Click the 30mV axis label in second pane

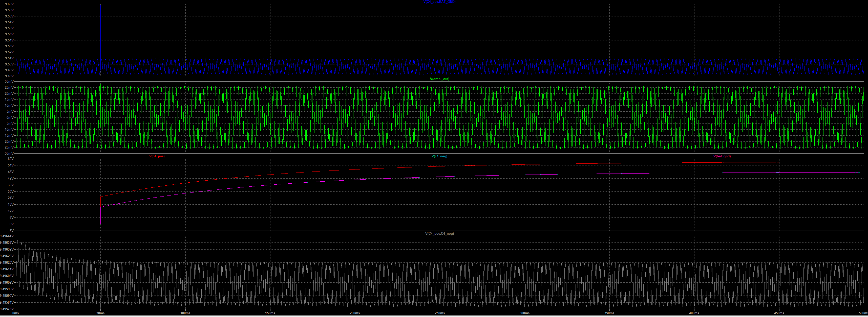pos(9,82)
